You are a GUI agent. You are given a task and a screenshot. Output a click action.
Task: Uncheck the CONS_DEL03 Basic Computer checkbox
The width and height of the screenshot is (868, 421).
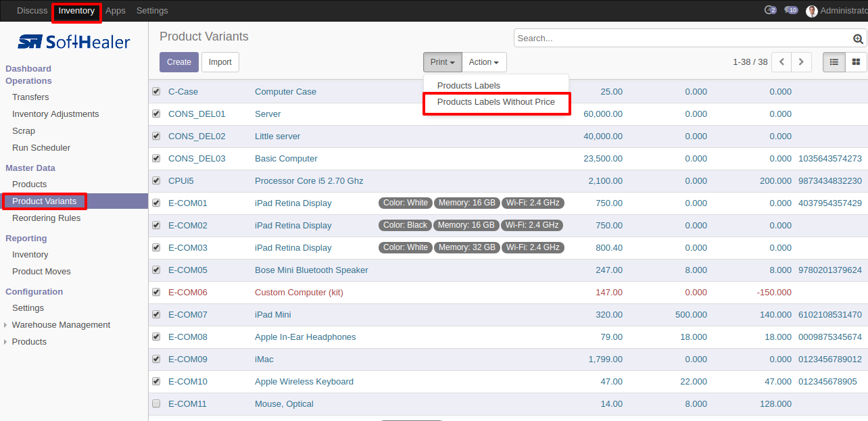156,158
